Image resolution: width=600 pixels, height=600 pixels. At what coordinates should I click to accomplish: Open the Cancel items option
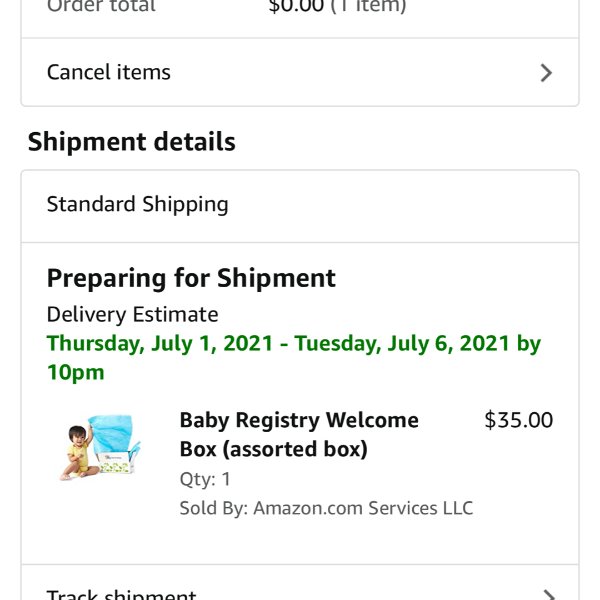(300, 72)
